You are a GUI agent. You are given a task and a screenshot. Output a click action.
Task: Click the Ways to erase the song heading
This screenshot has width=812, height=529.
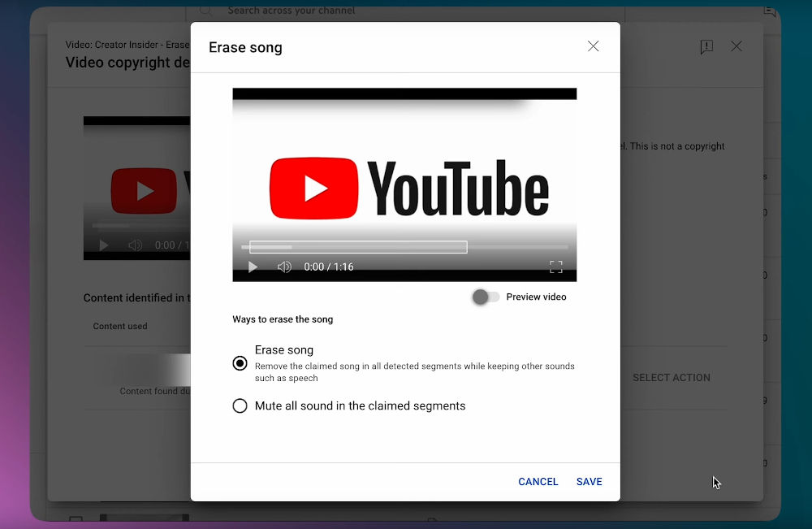pos(283,319)
